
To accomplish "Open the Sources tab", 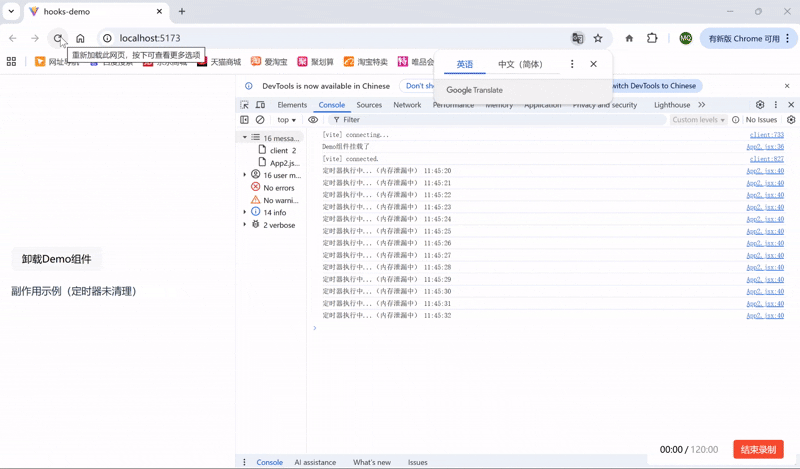I will pos(369,105).
